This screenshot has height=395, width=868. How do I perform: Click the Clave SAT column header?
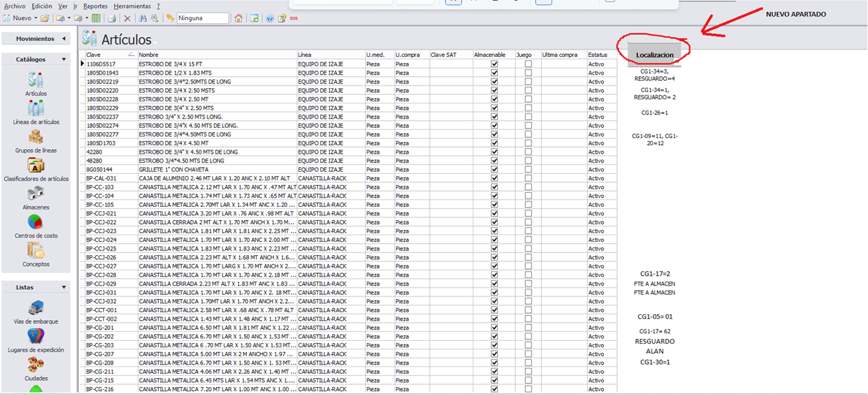click(x=450, y=55)
